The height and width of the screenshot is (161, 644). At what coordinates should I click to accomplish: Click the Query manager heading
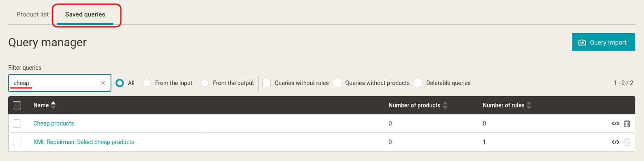pyautogui.click(x=47, y=42)
